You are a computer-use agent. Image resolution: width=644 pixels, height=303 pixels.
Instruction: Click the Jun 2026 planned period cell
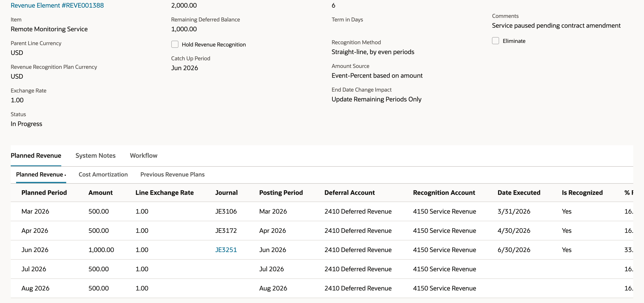coord(35,250)
